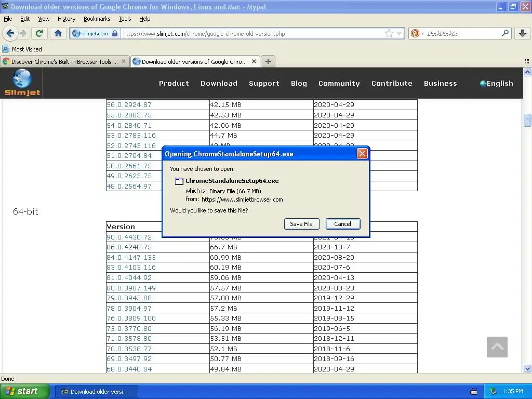Click Cancel in the download dialog
Image resolution: width=532 pixels, height=399 pixels.
pyautogui.click(x=343, y=224)
